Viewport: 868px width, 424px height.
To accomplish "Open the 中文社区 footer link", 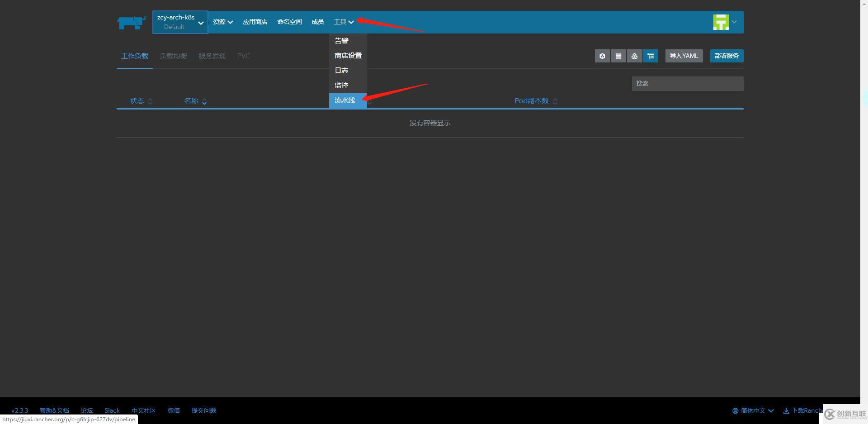I will (143, 410).
